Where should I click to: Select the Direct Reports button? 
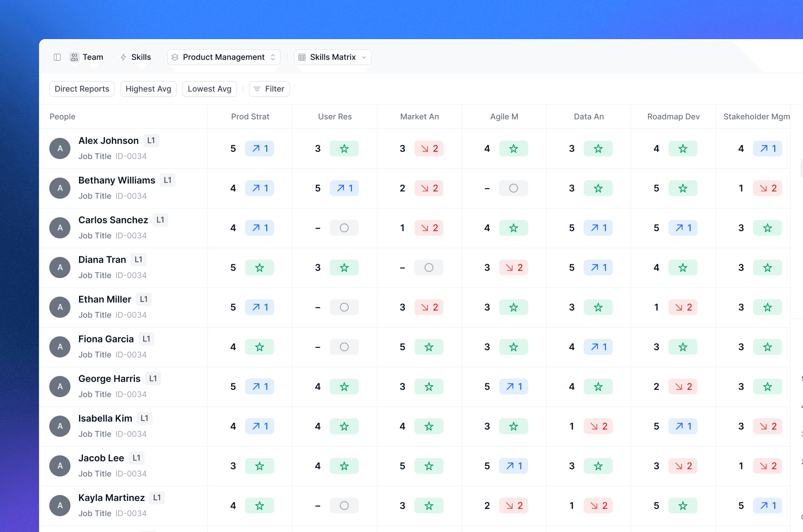[82, 89]
